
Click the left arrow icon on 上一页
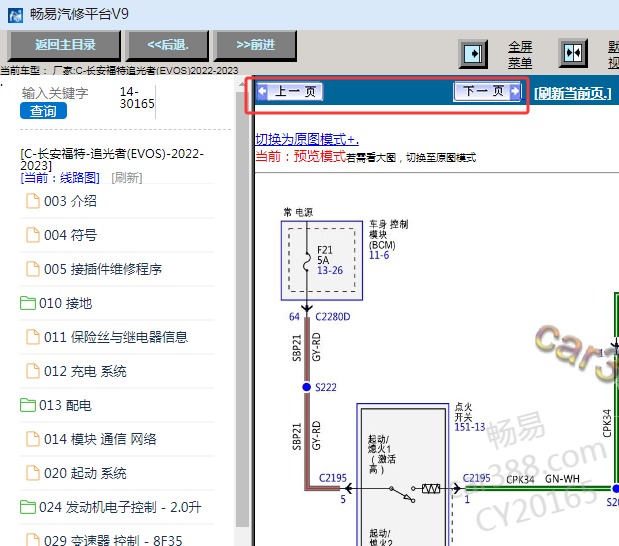(x=262, y=92)
